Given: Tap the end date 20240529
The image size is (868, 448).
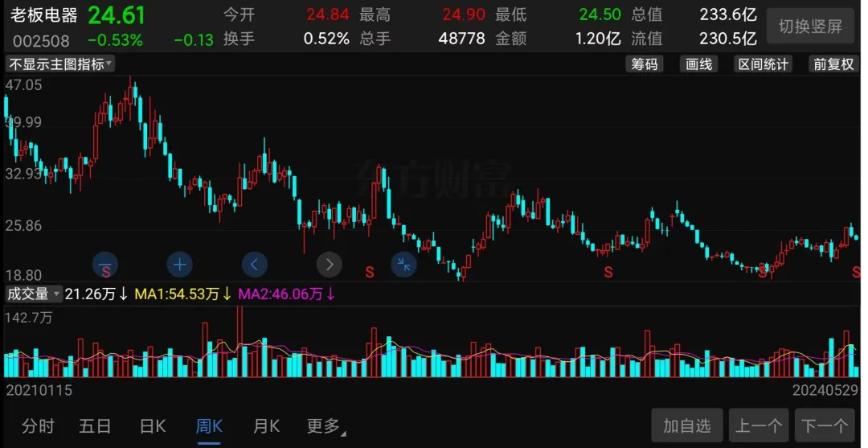Looking at the screenshot, I should 825,390.
